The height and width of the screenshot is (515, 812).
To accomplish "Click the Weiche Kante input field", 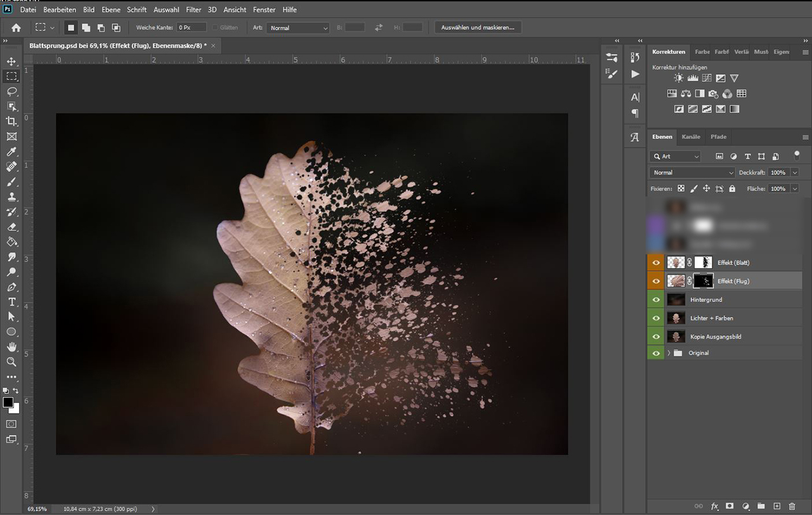I will [192, 28].
